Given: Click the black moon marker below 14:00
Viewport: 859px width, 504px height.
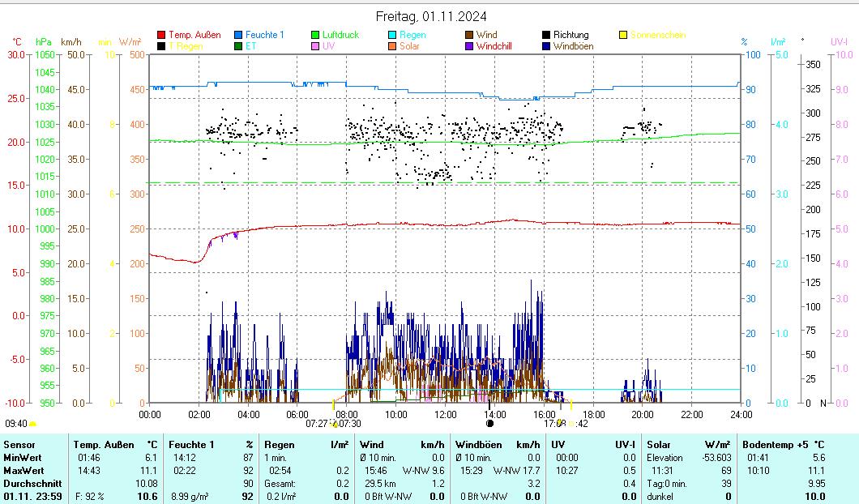Looking at the screenshot, I should [x=489, y=423].
